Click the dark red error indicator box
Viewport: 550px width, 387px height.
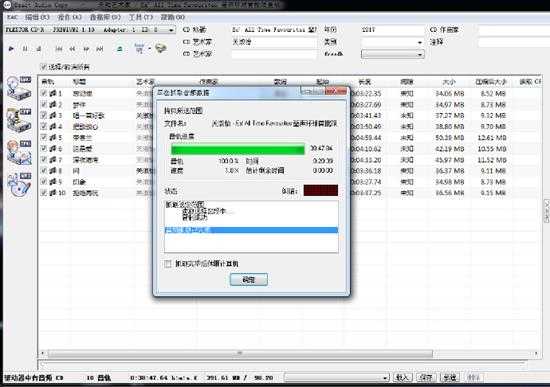[x=321, y=191]
